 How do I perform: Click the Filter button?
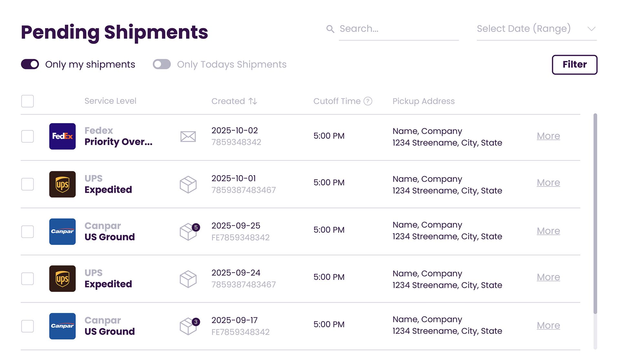click(574, 64)
